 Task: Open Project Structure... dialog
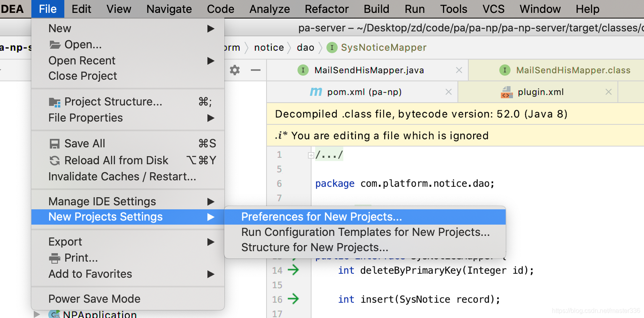click(128, 102)
